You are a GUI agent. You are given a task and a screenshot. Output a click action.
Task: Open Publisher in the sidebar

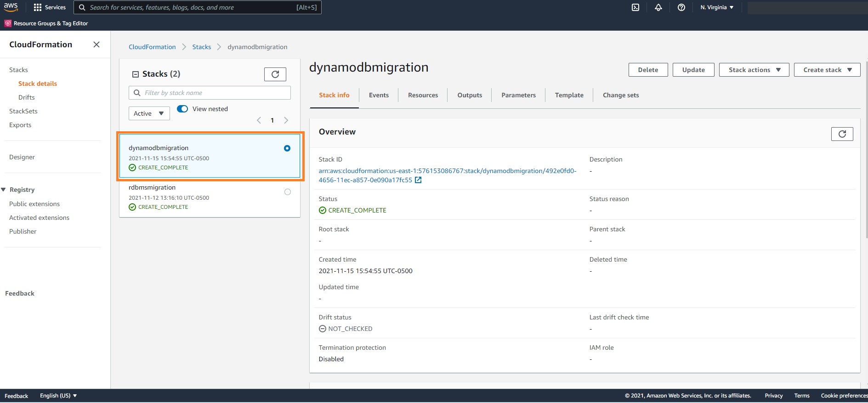tap(23, 231)
